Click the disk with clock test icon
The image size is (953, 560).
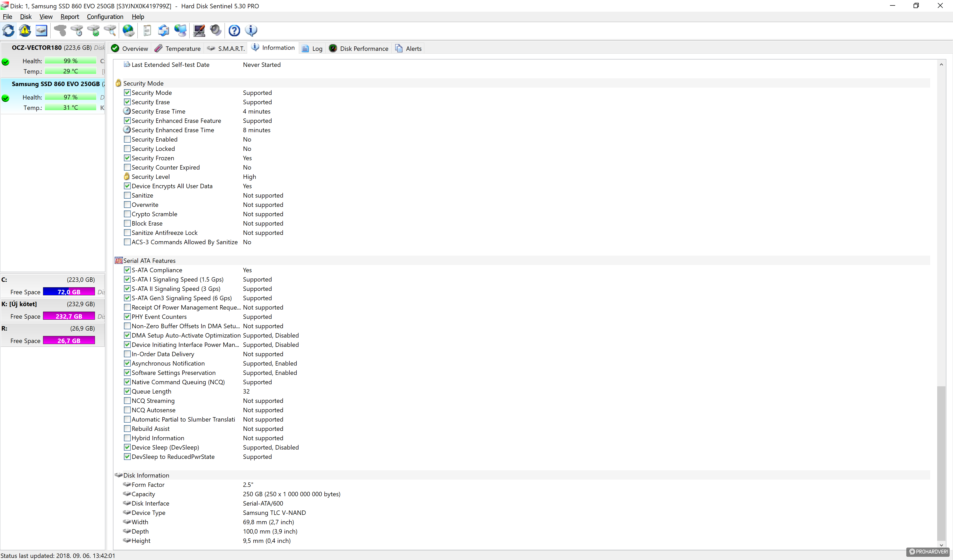click(76, 30)
